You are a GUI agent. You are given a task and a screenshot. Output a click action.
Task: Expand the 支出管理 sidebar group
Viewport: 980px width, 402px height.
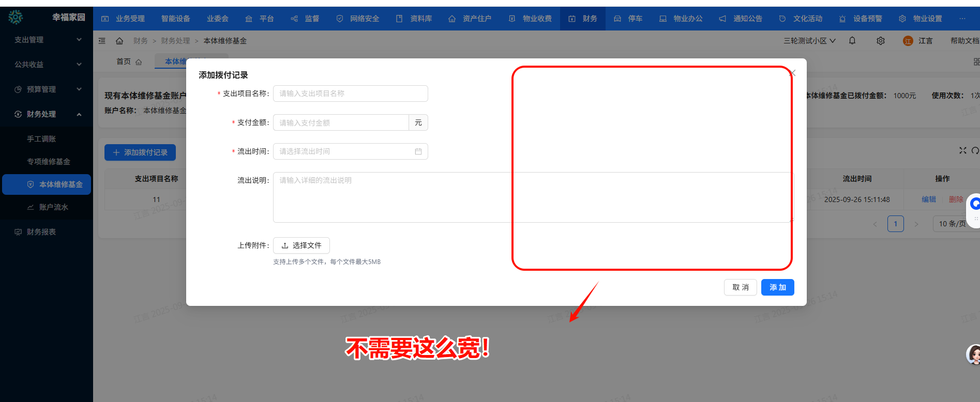click(x=47, y=40)
